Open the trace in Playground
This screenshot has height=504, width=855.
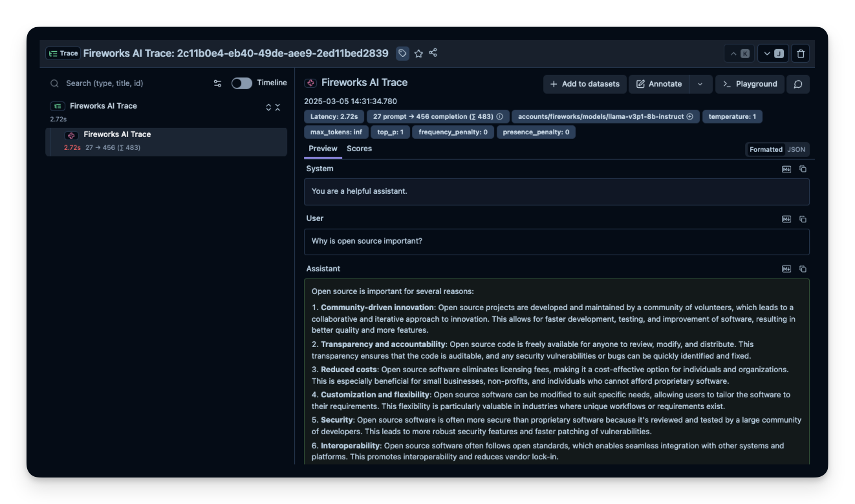coord(750,84)
